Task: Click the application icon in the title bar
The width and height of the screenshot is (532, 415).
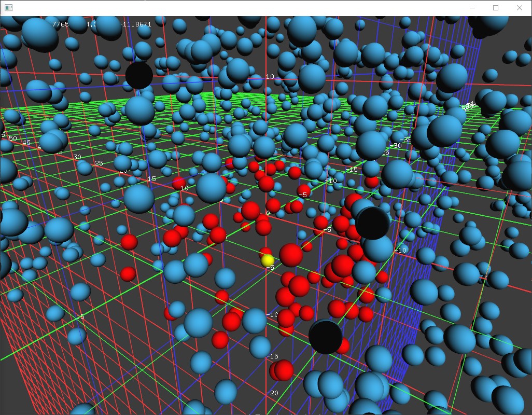Action: (x=8, y=7)
